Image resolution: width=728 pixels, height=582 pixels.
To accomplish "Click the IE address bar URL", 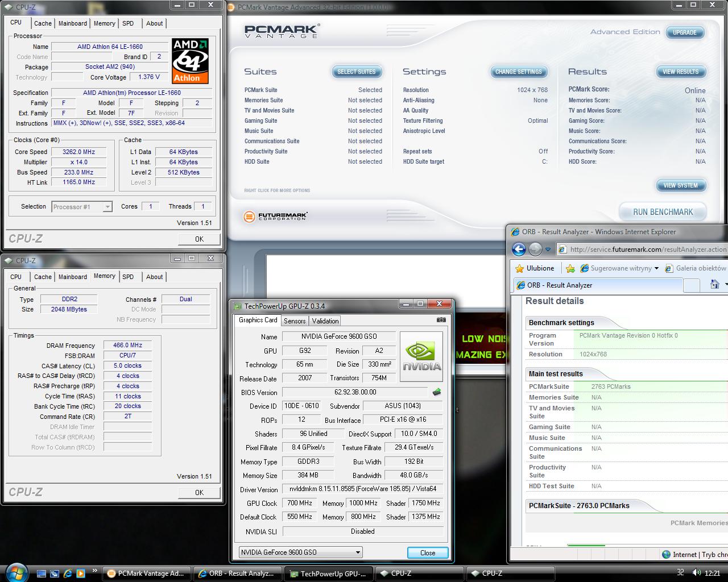I will (648, 250).
